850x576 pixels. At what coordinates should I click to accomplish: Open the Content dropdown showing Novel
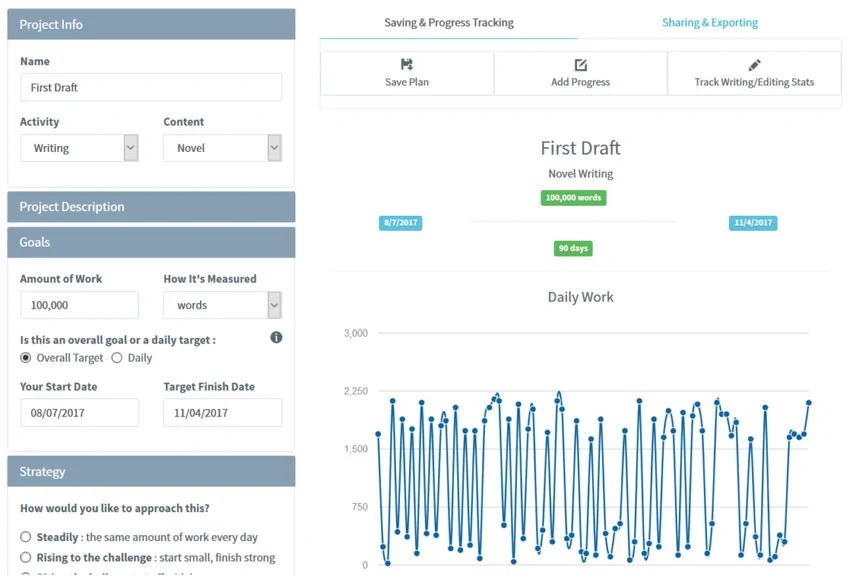click(x=222, y=148)
